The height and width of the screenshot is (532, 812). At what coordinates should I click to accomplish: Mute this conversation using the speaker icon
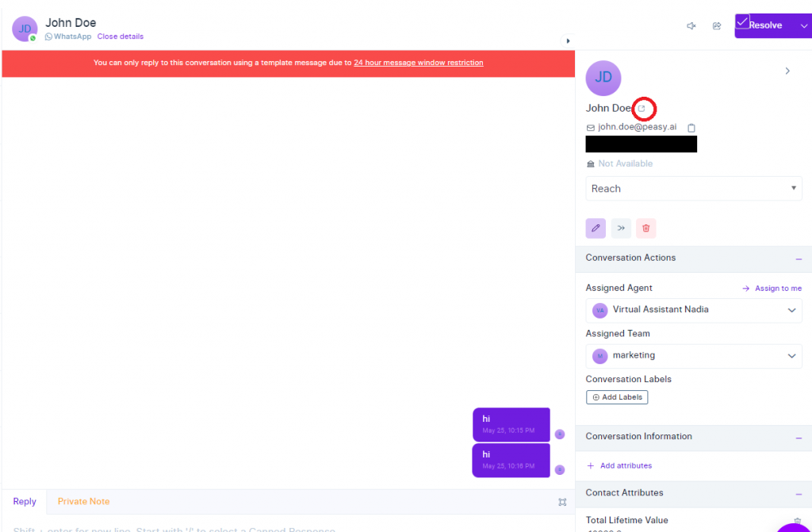click(691, 26)
